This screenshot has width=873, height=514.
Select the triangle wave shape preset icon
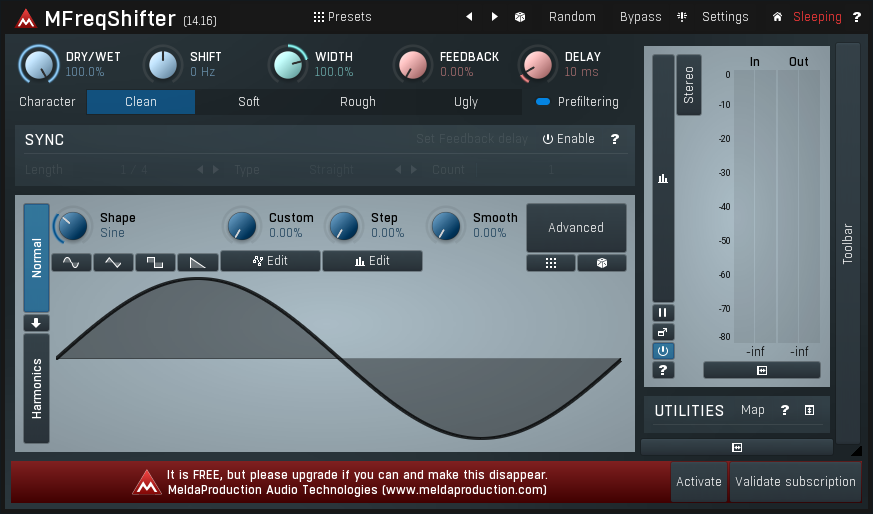[113, 262]
